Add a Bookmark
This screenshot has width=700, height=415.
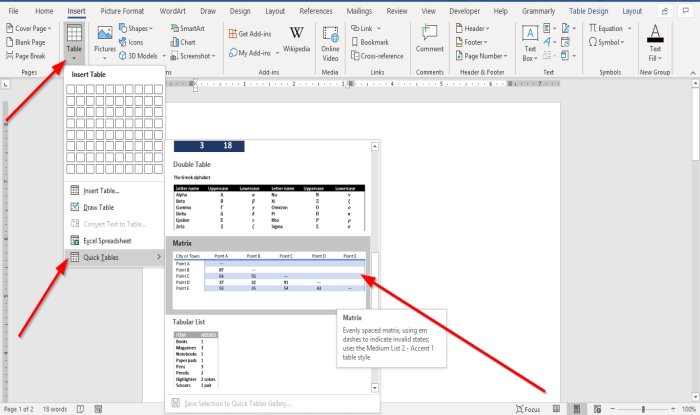tap(370, 42)
